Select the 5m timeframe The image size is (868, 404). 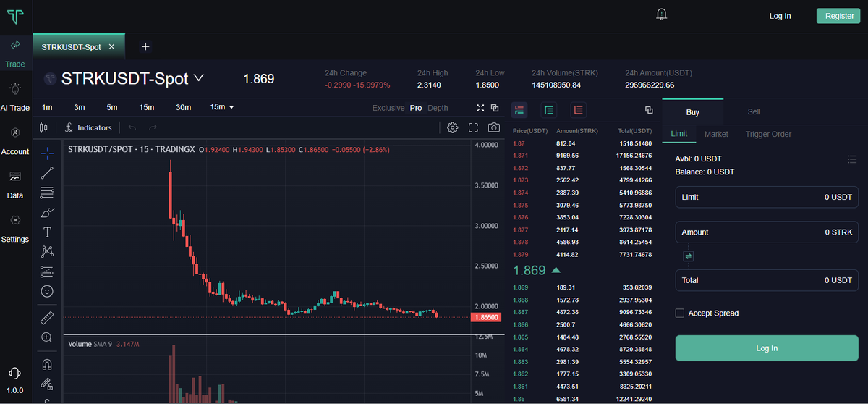point(112,107)
